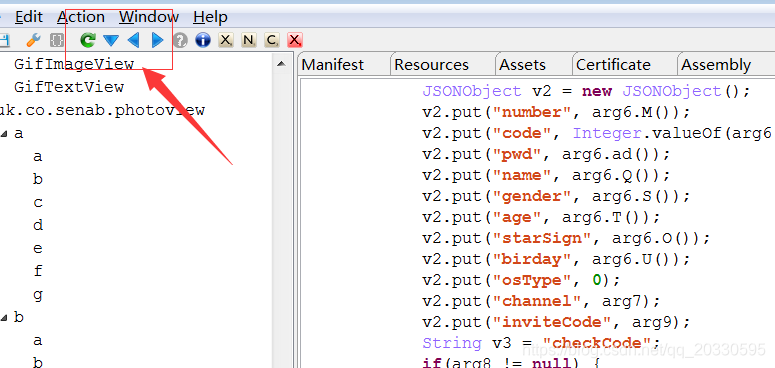Open the blue info icon
Image resolution: width=775 pixels, height=368 pixels.
pos(203,40)
